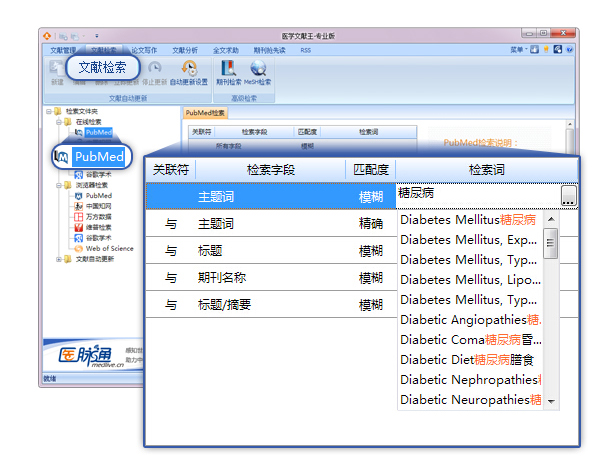Choose suggestion Diabetes Mellitus, Lipo...
Viewport: 614px width, 476px height.
point(469,279)
